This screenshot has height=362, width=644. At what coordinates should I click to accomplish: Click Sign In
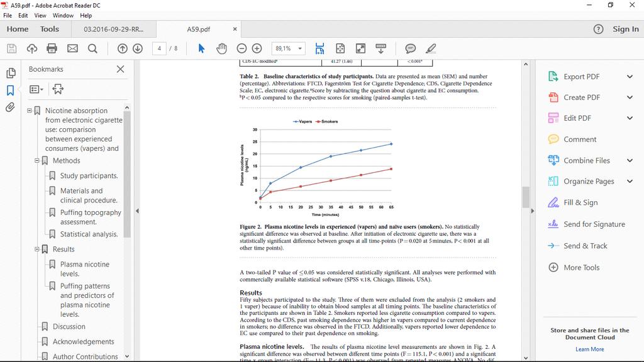(626, 29)
